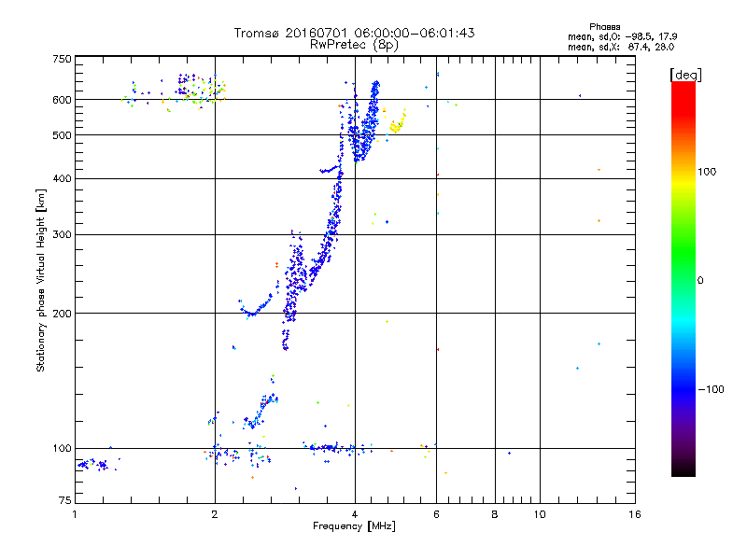Image resolution: width=747 pixels, height=560 pixels.
Task: Click the '500' y-axis tick label
Action: (x=62, y=135)
